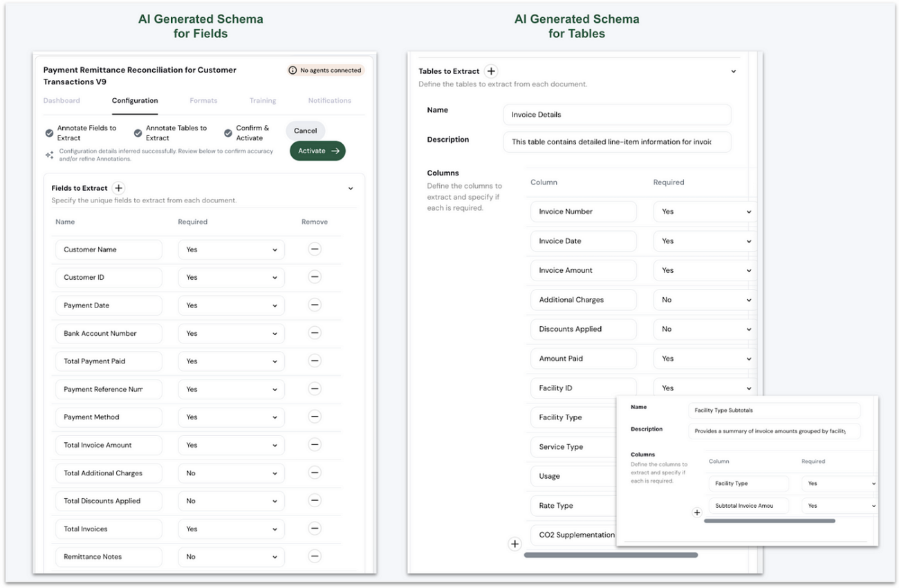Click the Invoice Details name input field
This screenshot has width=899, height=588.
pyautogui.click(x=615, y=114)
